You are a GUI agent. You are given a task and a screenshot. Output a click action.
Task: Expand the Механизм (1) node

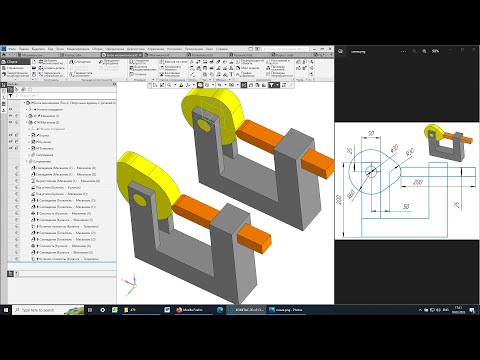(x=27, y=116)
